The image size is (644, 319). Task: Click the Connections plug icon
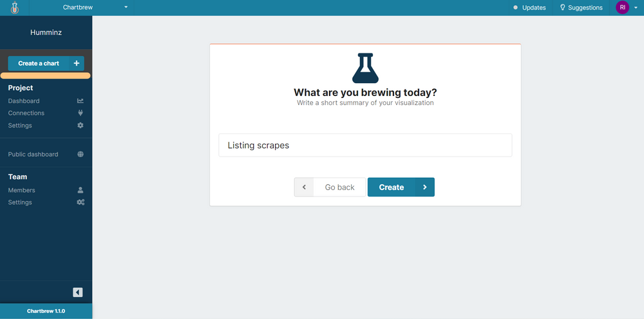[x=80, y=113]
